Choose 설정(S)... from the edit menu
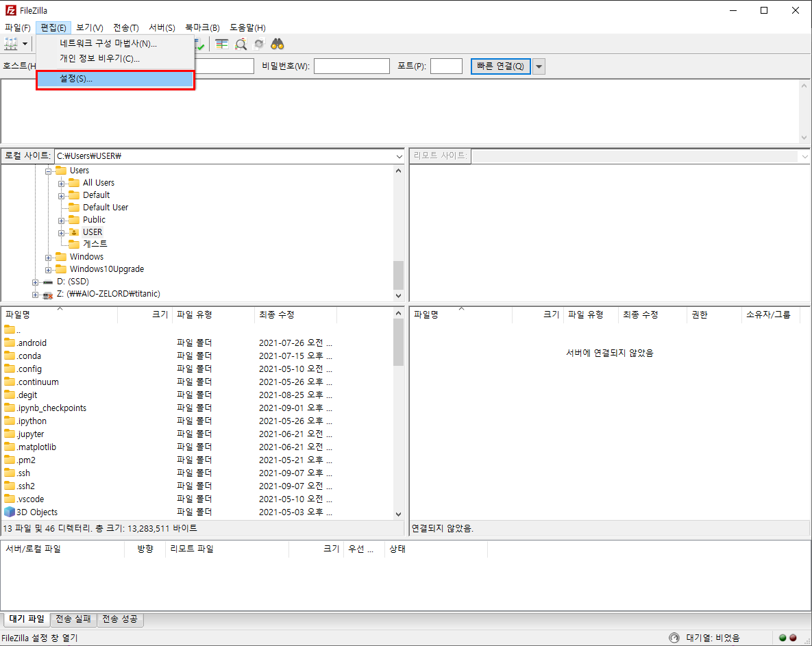 (115, 79)
